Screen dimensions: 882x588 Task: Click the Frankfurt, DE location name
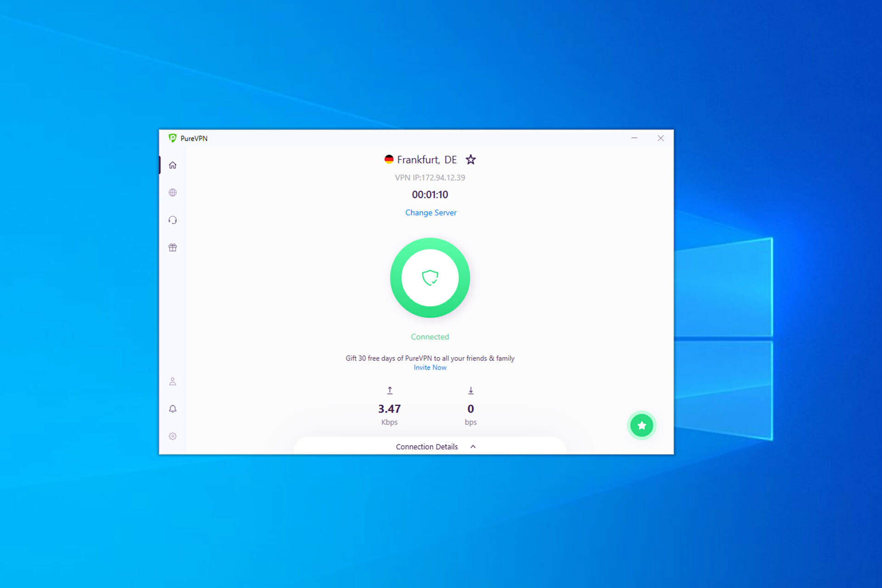(427, 159)
